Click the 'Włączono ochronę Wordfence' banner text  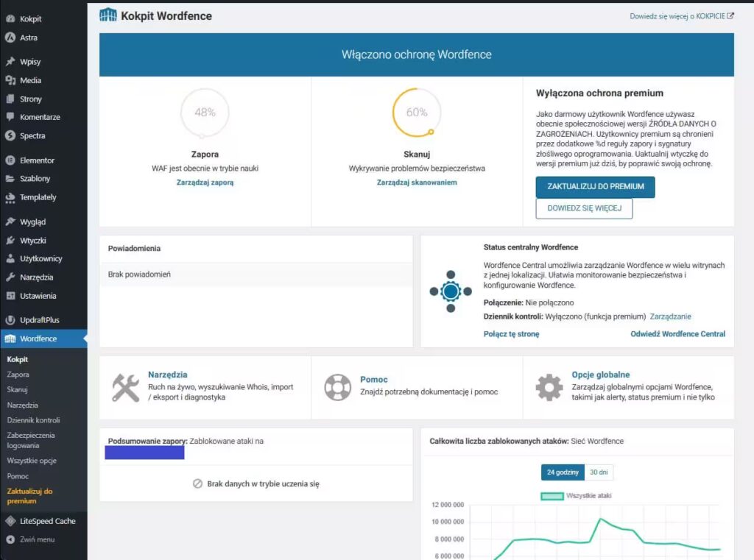tap(417, 54)
